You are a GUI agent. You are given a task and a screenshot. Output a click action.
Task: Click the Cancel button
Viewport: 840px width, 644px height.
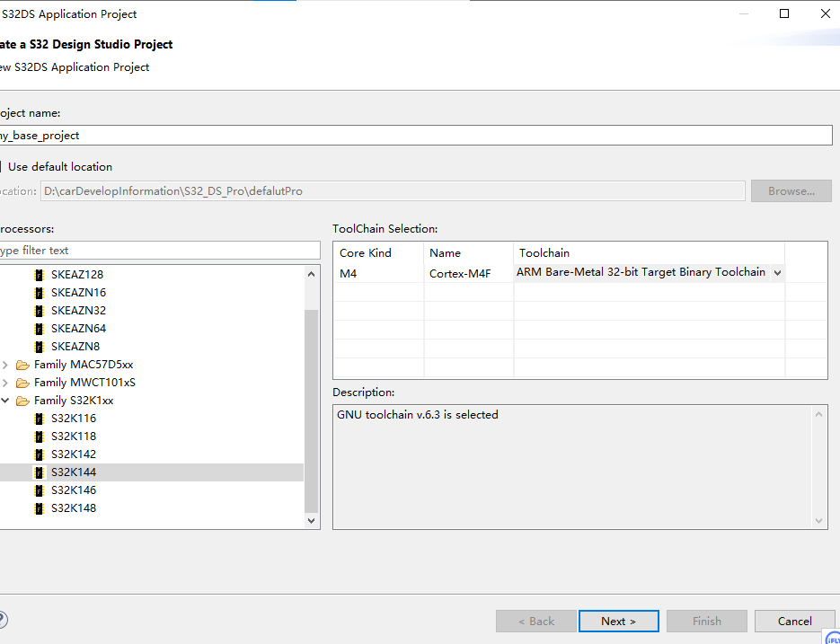click(794, 621)
